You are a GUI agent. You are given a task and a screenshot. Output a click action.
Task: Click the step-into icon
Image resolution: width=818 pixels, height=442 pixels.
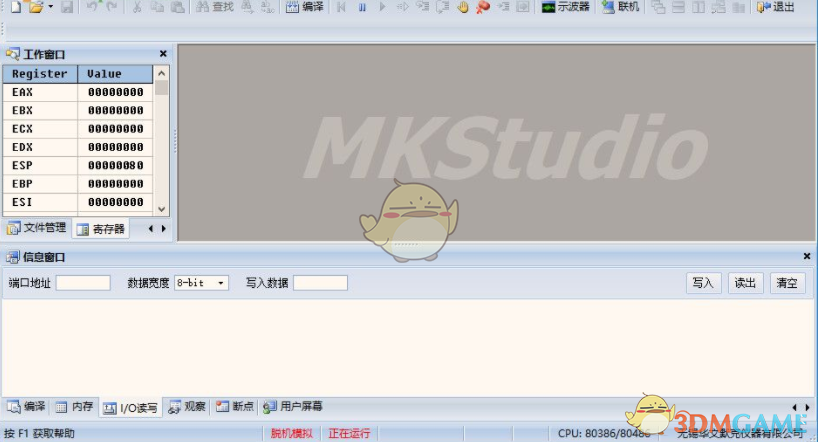point(402,7)
